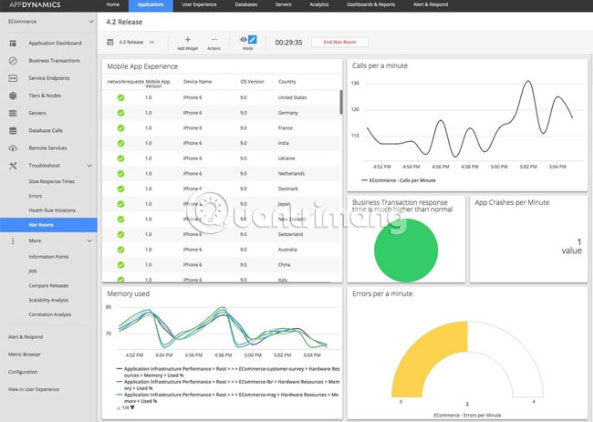Click green status icon in Germany row
This screenshot has height=422, width=593.
click(x=121, y=113)
